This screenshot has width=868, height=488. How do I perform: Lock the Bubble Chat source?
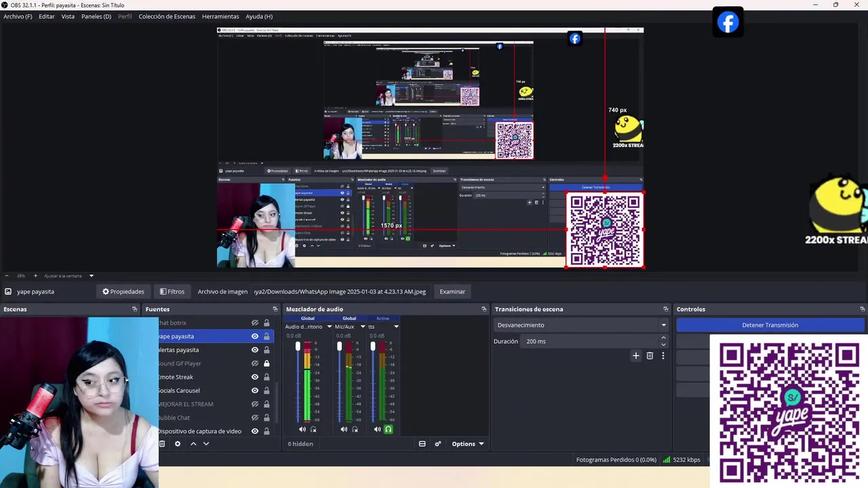click(x=267, y=418)
